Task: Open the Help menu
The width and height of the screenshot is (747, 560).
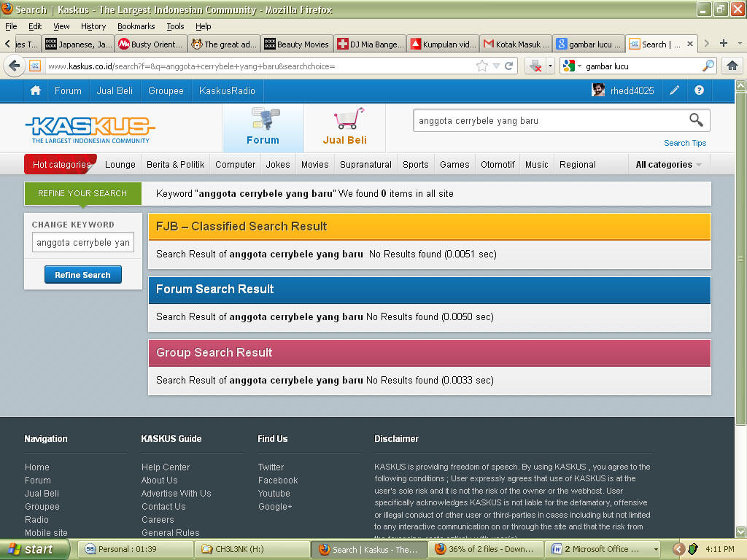Action: [x=204, y=26]
